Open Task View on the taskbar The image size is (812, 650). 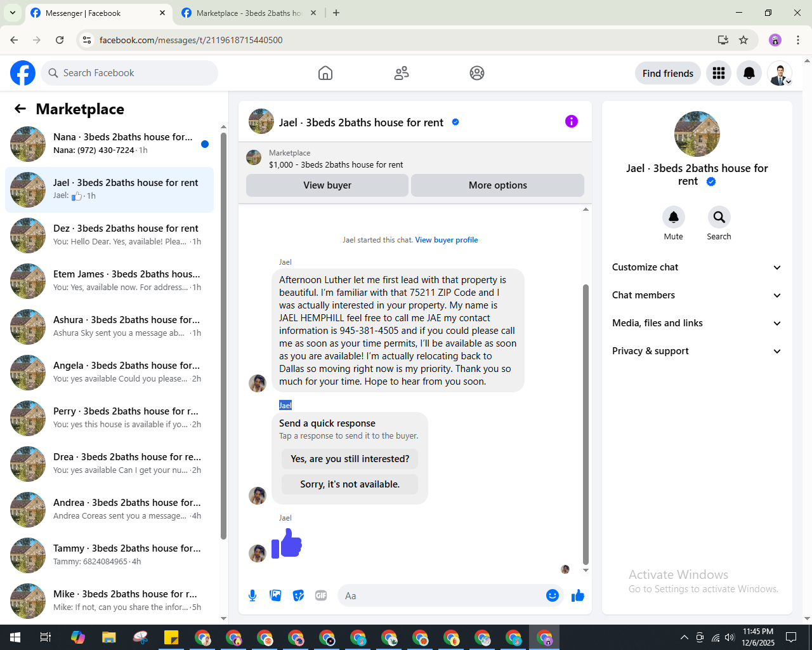tap(46, 637)
